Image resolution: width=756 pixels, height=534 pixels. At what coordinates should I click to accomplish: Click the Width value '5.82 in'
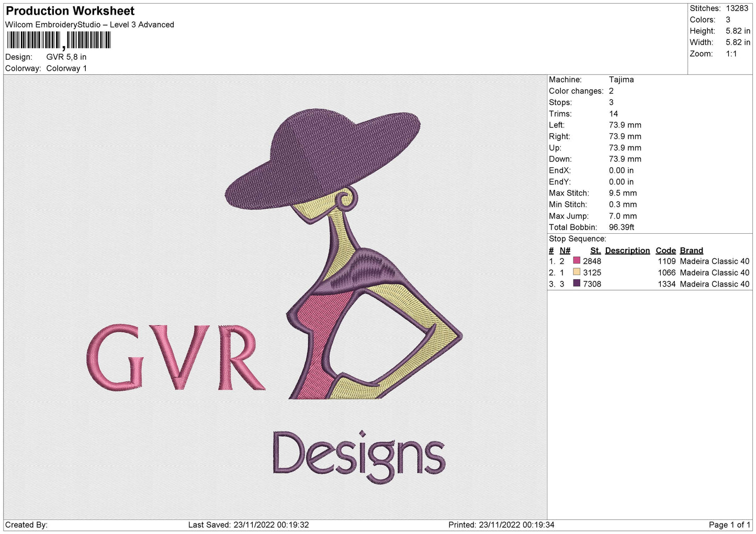point(738,42)
